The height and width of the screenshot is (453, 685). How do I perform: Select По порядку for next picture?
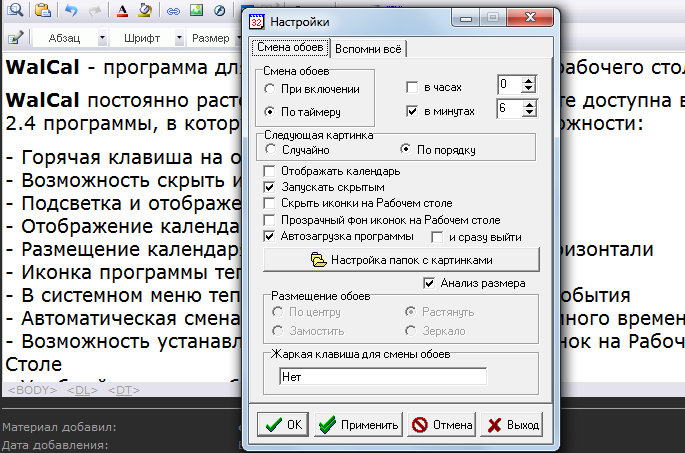coord(406,149)
